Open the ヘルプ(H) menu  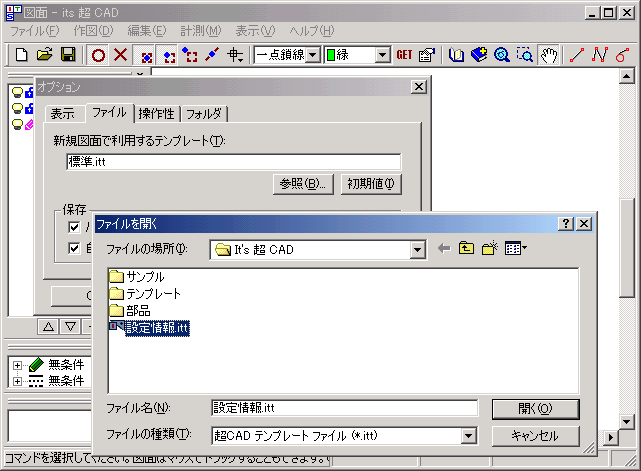coord(312,31)
